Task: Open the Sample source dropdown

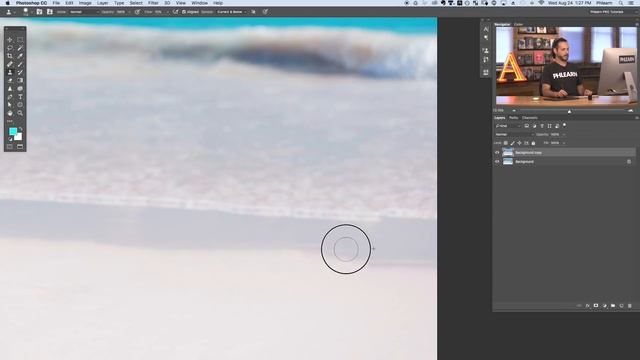Action: coord(231,12)
